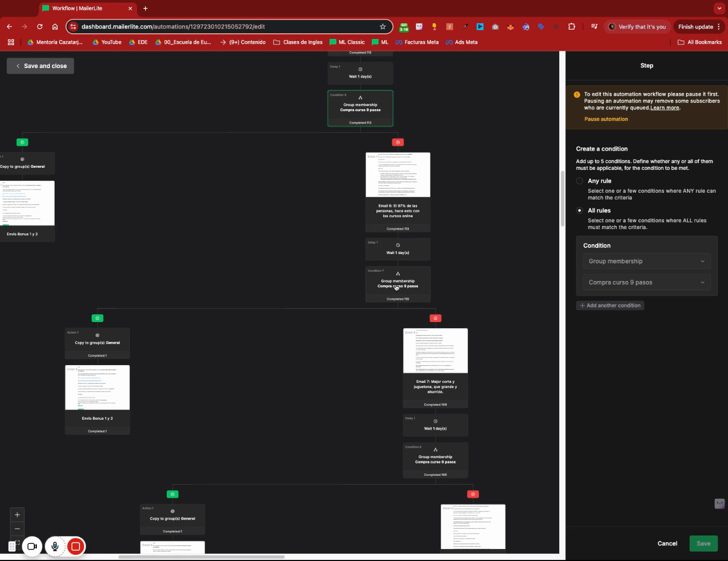Click the recorder drag-handle grid icon
The image size is (728, 561).
(12, 546)
